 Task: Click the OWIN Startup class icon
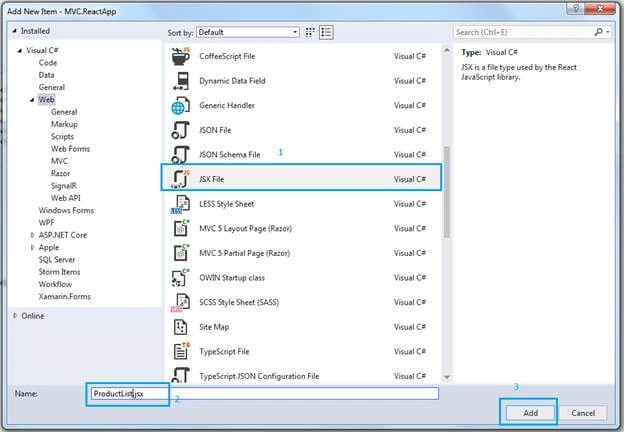180,278
